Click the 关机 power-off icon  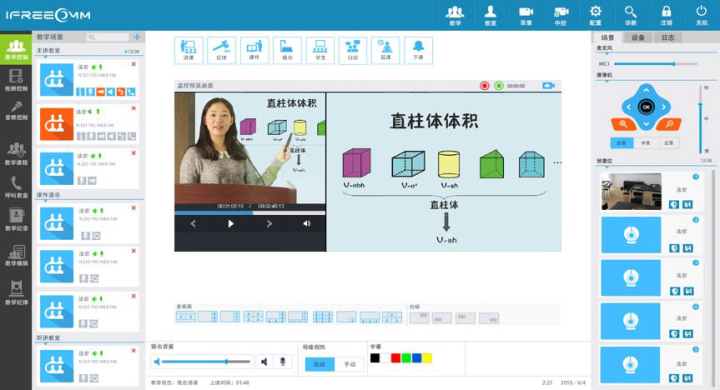(x=701, y=15)
